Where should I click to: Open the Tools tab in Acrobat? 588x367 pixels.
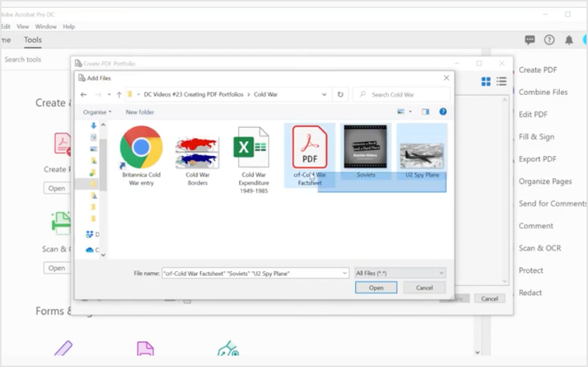pyautogui.click(x=33, y=40)
